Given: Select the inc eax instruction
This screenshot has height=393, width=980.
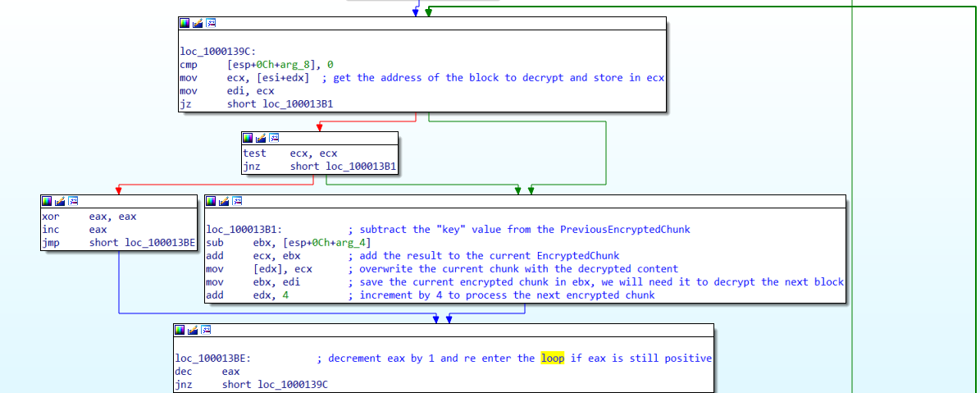Looking at the screenshot, I should click(x=75, y=230).
